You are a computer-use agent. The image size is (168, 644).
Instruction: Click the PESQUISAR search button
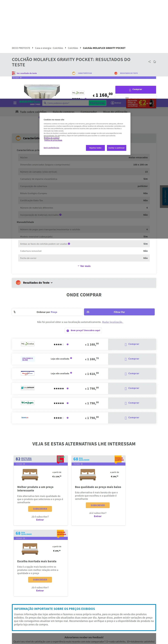pyautogui.click(x=97, y=103)
